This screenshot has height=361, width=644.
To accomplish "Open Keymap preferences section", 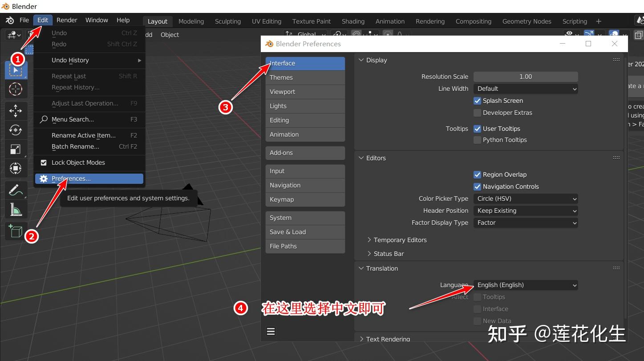I will [x=305, y=199].
